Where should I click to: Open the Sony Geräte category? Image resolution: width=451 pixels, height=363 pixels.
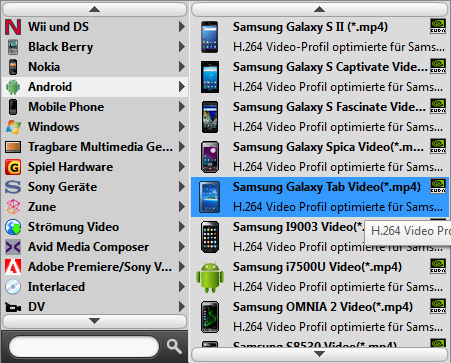pyautogui.click(x=95, y=187)
